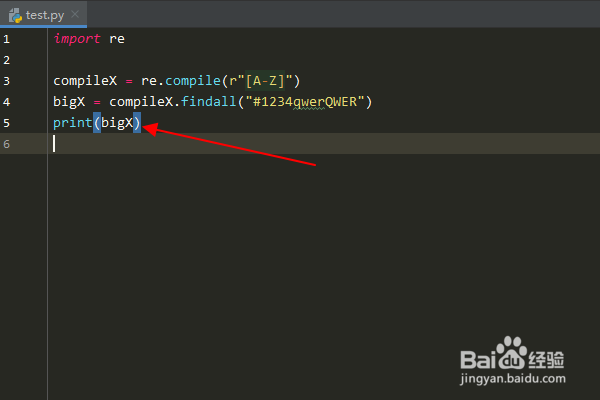Click the highlighted closing parenthesis after bigX

[137, 123]
